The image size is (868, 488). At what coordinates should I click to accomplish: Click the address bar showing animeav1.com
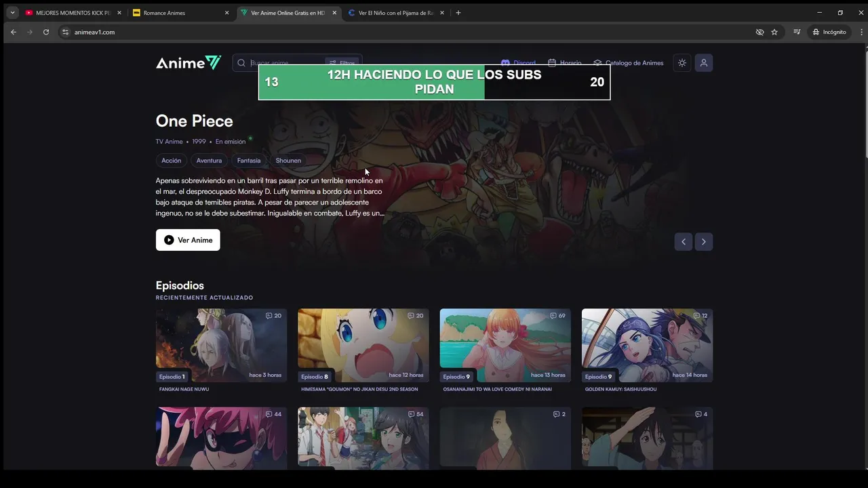point(407,32)
